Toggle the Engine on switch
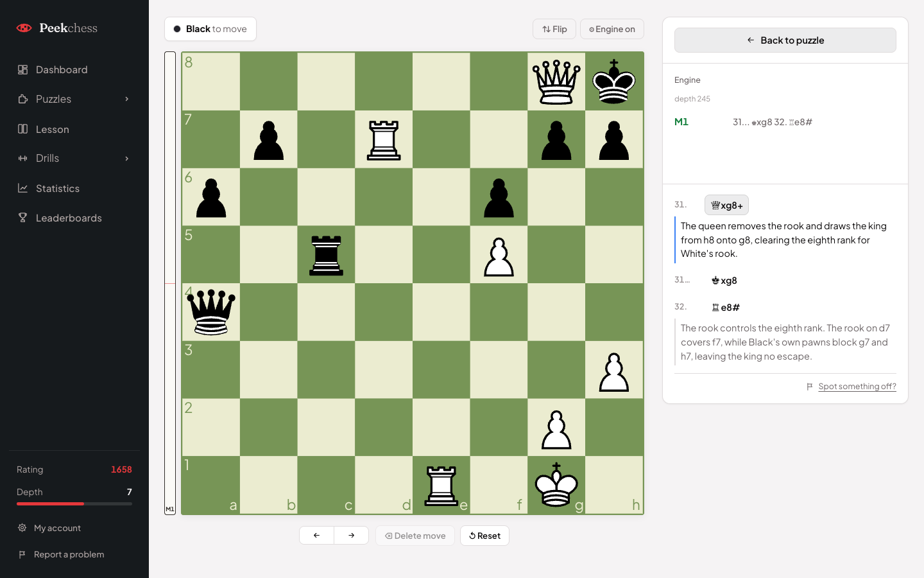The height and width of the screenshot is (578, 924). [x=612, y=29]
